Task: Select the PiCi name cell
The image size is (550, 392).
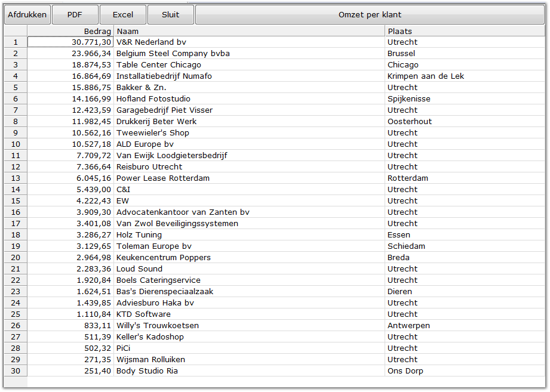Action: (250, 348)
